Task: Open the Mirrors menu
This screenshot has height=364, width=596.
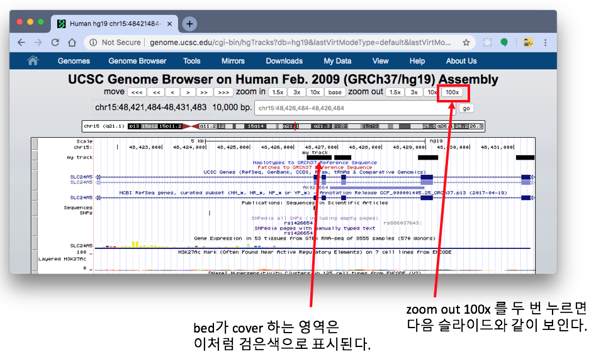Action: click(233, 61)
